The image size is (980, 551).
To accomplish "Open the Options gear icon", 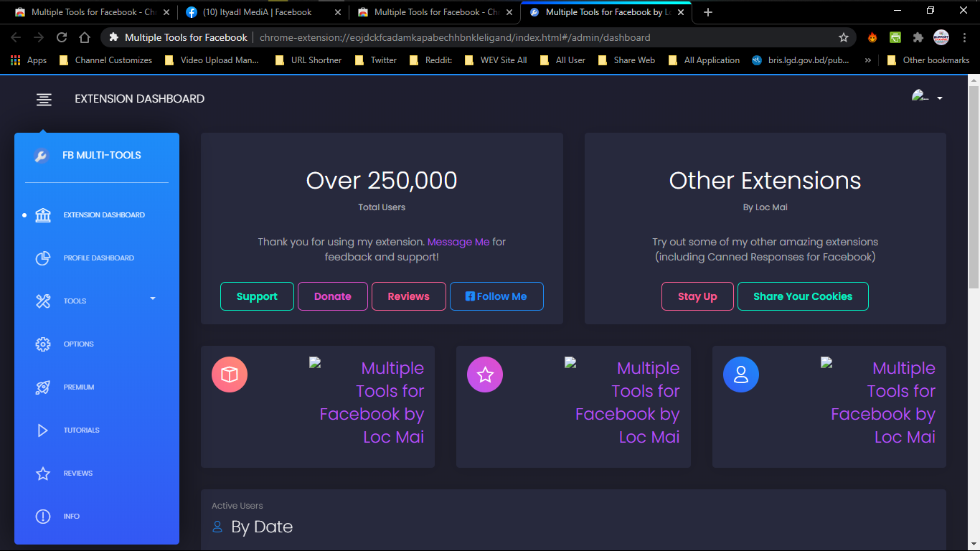I will pyautogui.click(x=43, y=344).
